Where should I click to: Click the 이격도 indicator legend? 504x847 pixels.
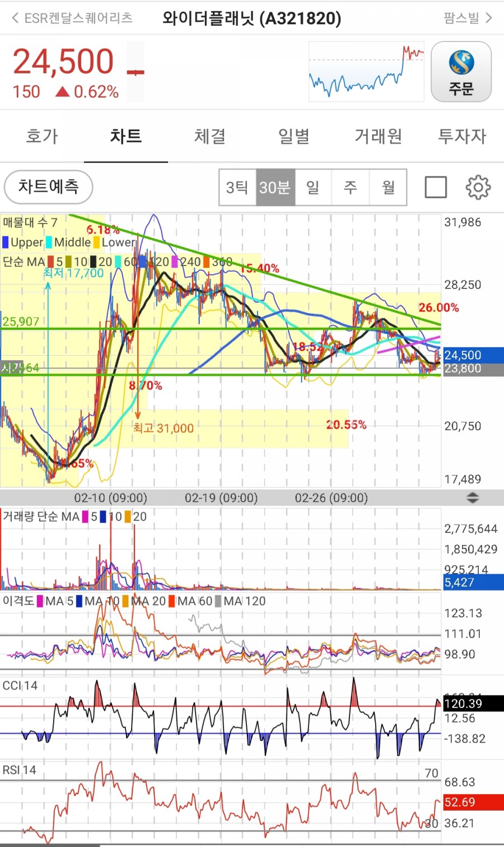[18, 601]
